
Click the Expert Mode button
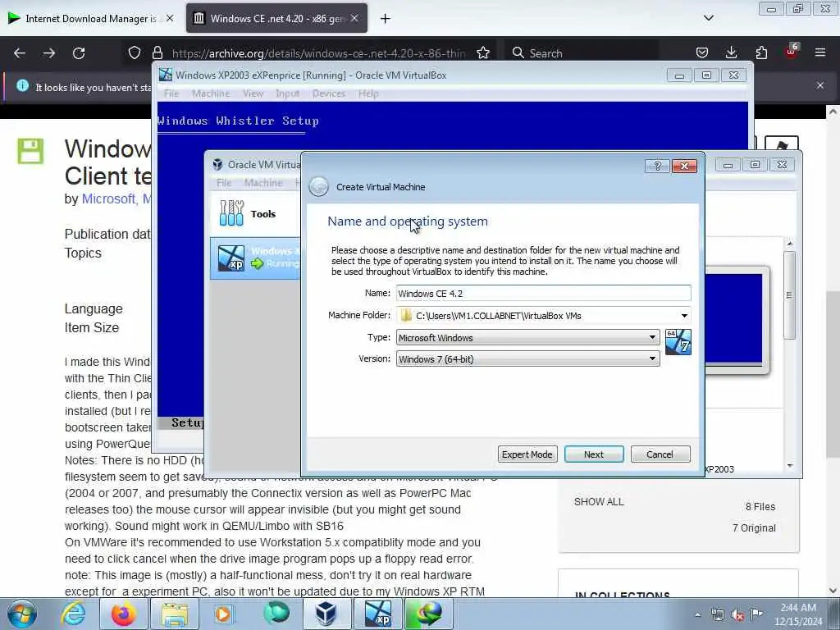[x=527, y=454]
